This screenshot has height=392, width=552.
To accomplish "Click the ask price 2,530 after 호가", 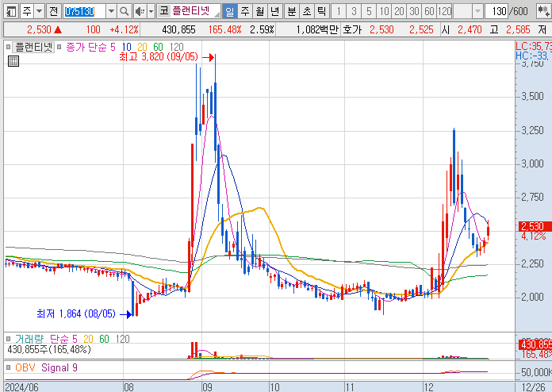I will tap(381, 29).
